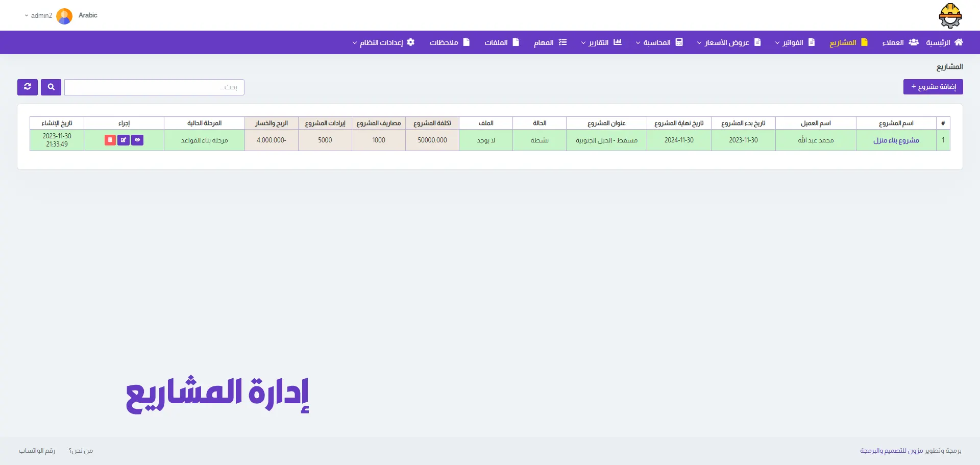
Task: Expand the التقارير reports dropdown
Action: 601,42
